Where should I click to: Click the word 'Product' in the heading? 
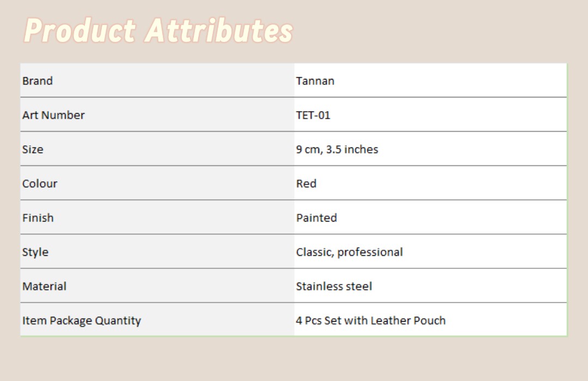click(79, 31)
